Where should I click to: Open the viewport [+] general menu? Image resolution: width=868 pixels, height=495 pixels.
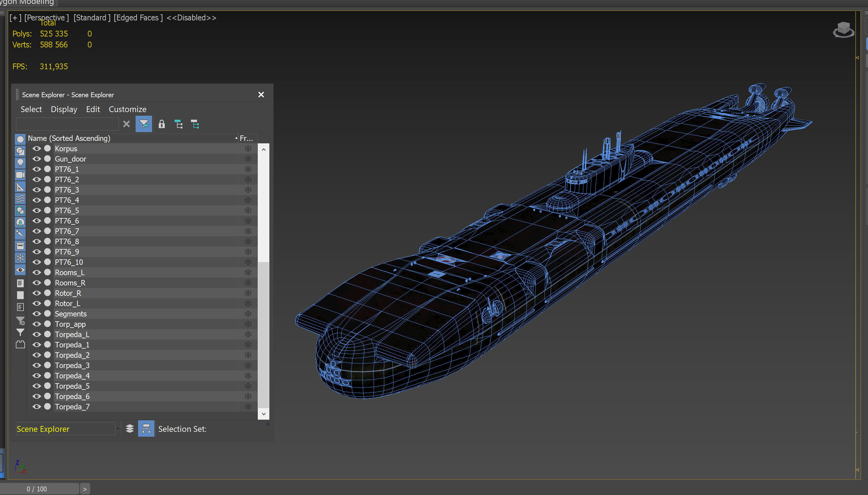tap(15, 18)
